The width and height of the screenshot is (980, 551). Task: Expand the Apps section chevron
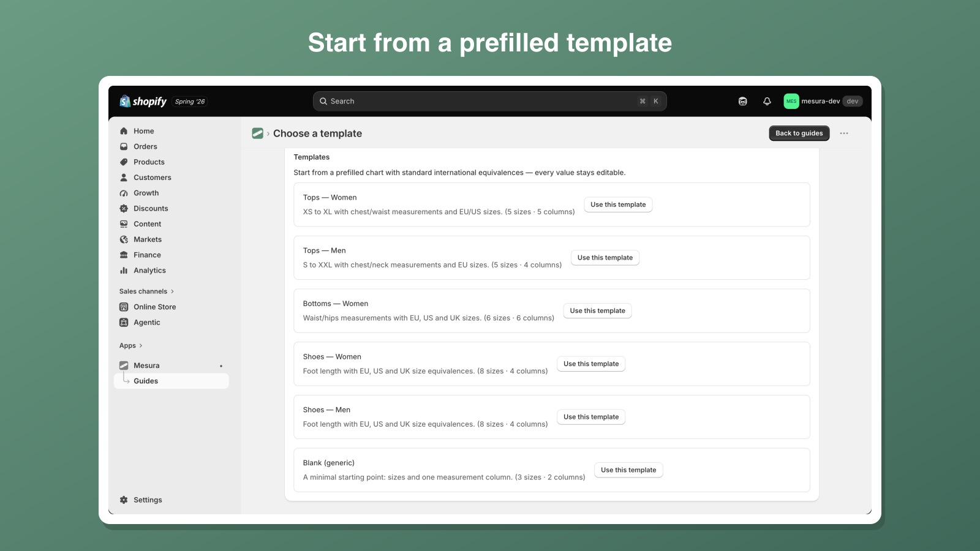click(141, 346)
